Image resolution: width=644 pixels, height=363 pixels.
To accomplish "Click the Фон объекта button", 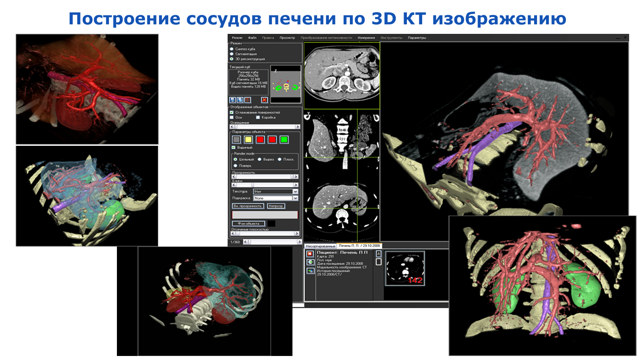I will [248, 223].
